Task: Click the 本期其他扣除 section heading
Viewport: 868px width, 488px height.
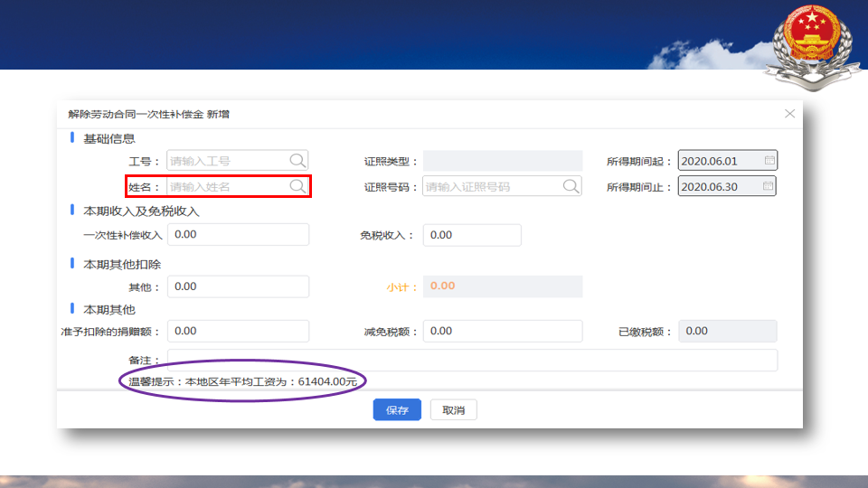Action: [x=122, y=265]
